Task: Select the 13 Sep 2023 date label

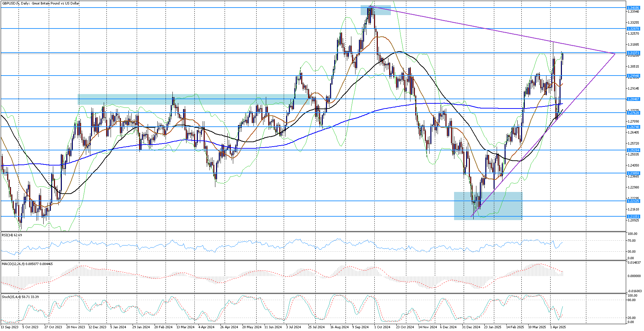Action: pyautogui.click(x=10, y=327)
